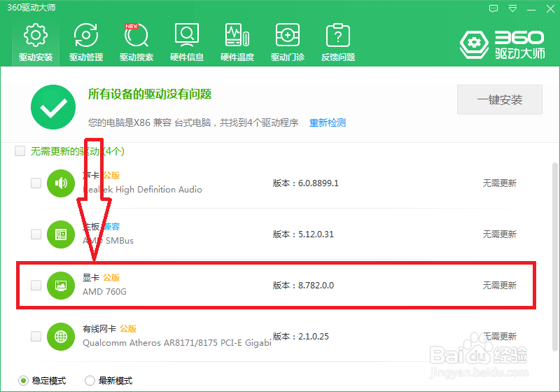
Task: Click the Qualcomm Atheros AR8171/8175 device name
Action: click(x=177, y=343)
